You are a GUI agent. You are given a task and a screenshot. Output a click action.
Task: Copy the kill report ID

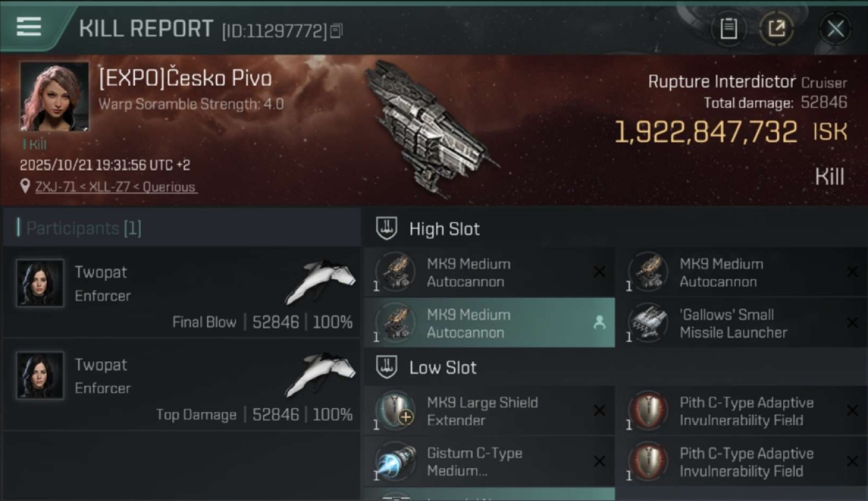337,31
